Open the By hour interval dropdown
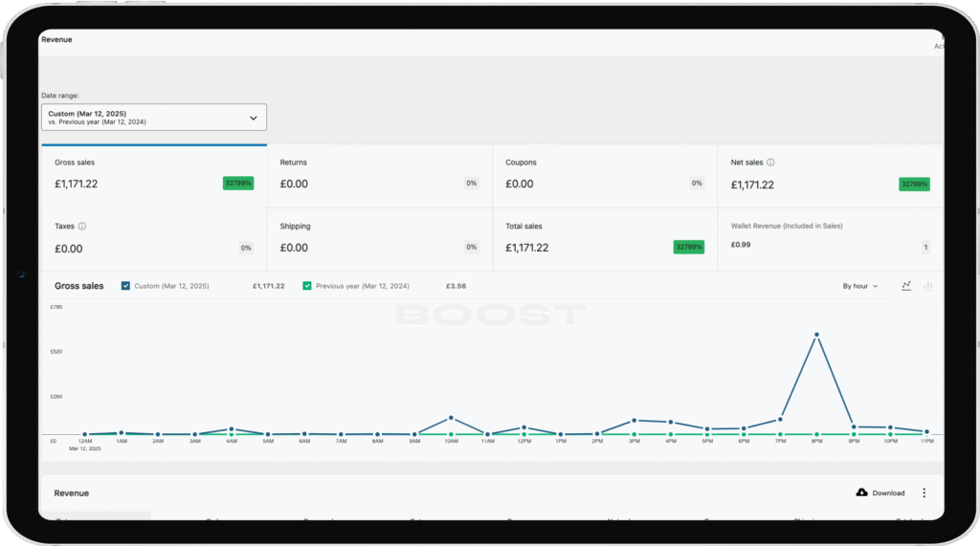Screen dimensions: 980x546 (x=860, y=286)
